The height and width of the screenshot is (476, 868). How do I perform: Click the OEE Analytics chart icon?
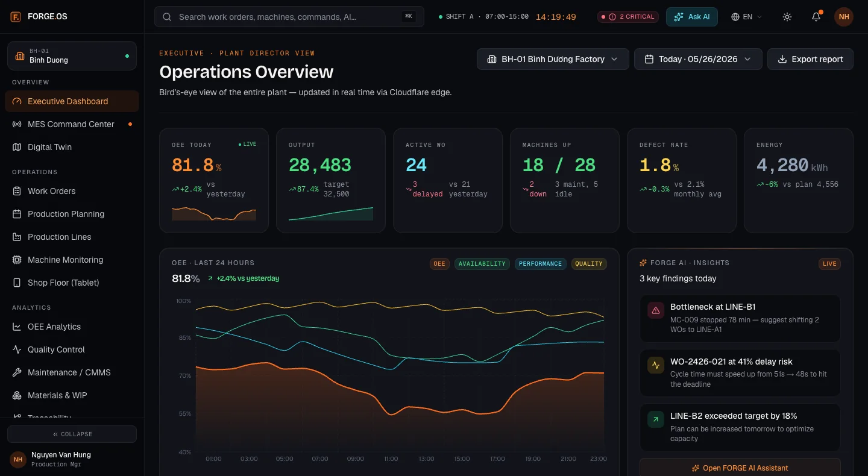click(x=17, y=327)
